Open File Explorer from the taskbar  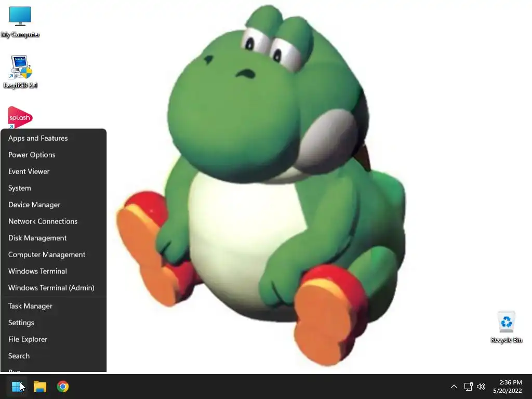[39, 387]
